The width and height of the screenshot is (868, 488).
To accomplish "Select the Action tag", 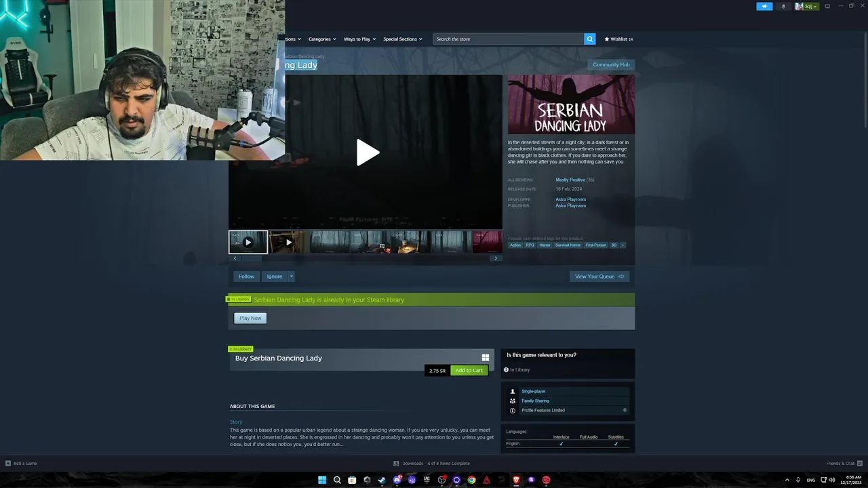I will point(515,245).
